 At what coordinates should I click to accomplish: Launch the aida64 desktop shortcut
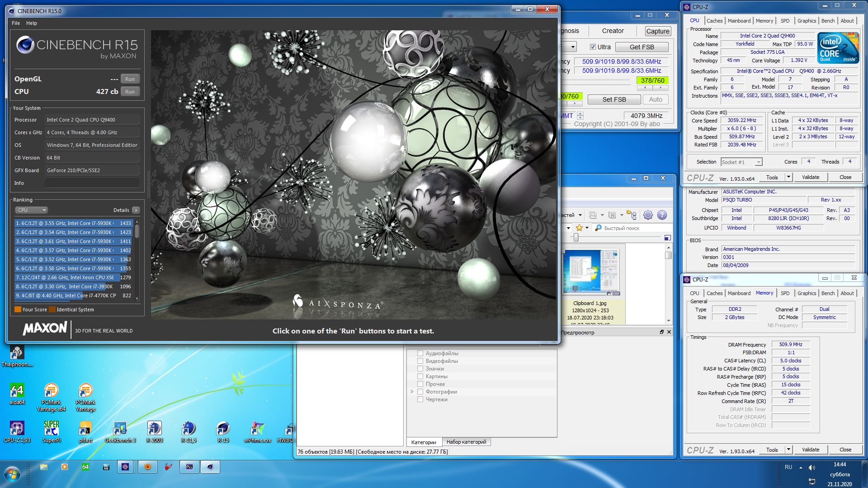17,394
